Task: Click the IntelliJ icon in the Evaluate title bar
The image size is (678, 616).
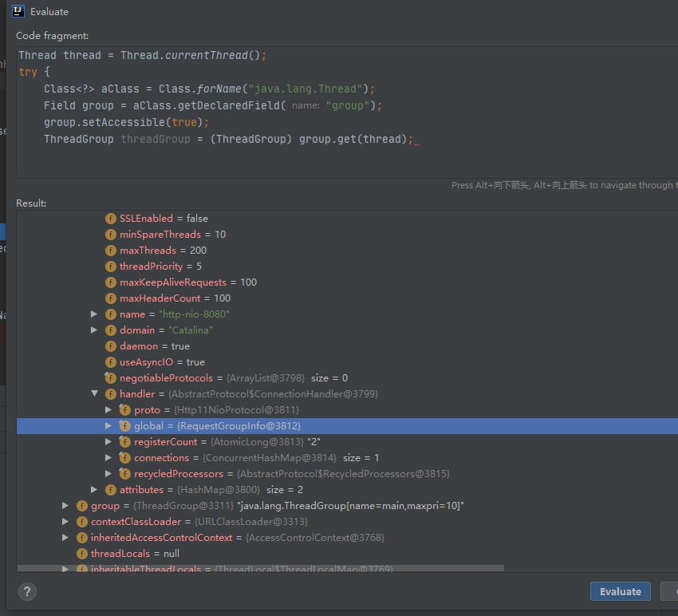Action: click(x=18, y=11)
